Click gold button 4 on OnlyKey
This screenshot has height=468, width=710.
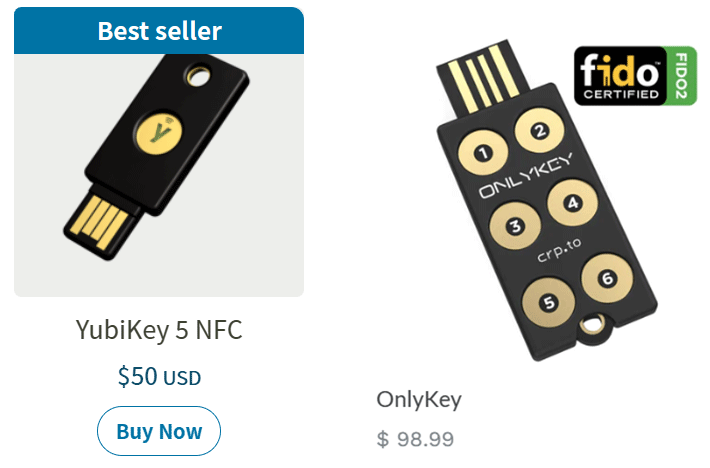[x=572, y=202]
